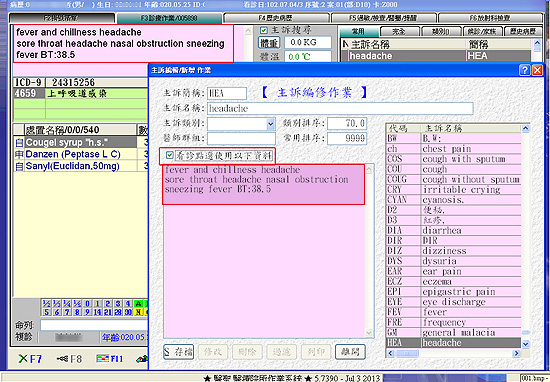Image resolution: width=550 pixels, height=382 pixels.
Task: Open the 主訴類別 dropdown
Action: 270,124
